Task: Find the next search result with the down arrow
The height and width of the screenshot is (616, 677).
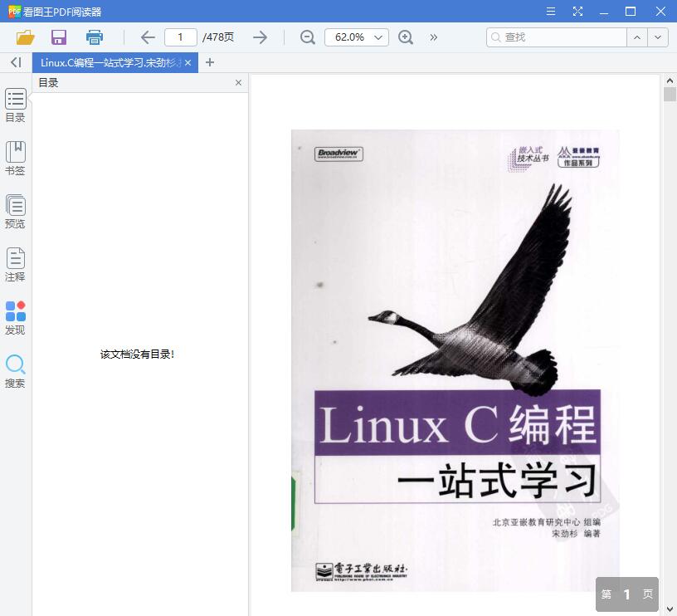Action: pyautogui.click(x=658, y=37)
